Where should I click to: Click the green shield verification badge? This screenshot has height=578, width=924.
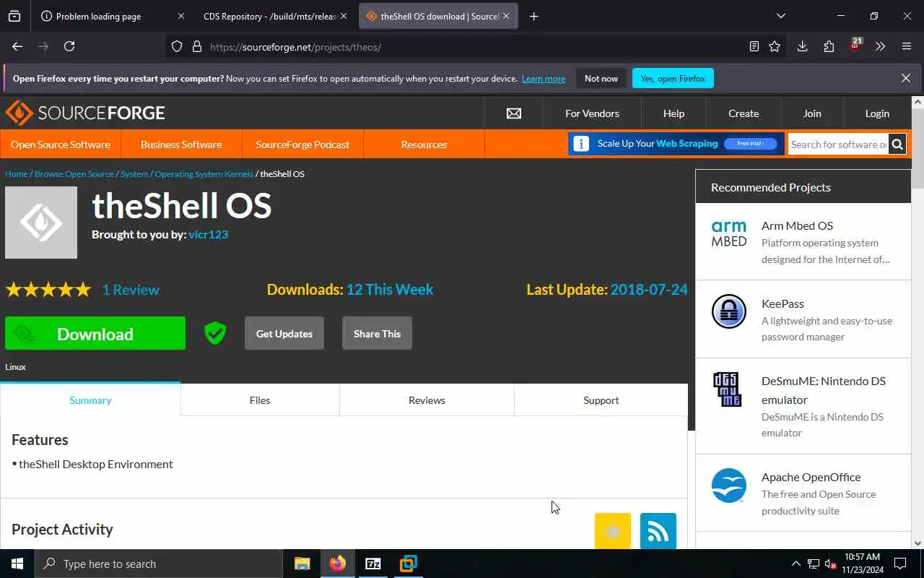[215, 333]
